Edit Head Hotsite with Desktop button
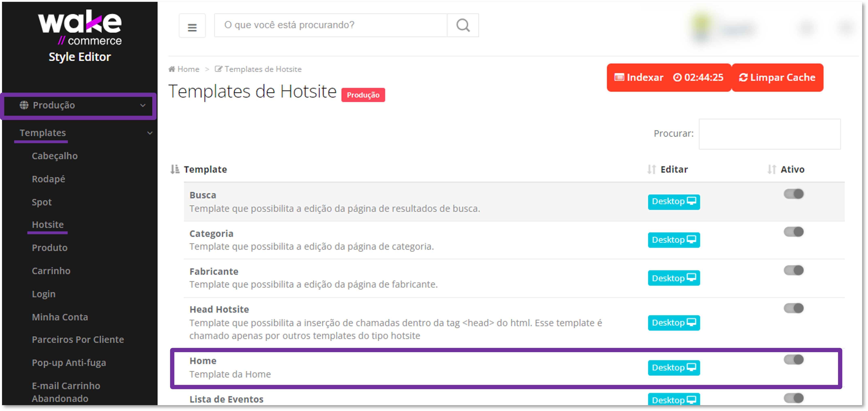 [x=674, y=323]
